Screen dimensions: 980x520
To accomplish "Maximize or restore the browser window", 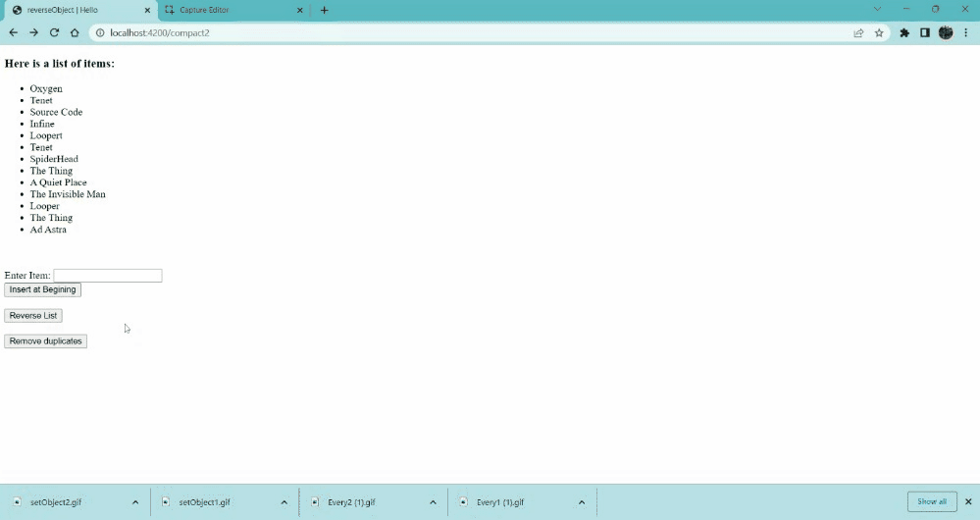I will click(936, 10).
